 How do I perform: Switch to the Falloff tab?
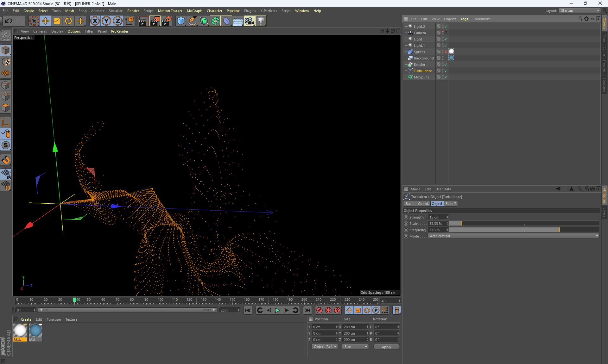point(451,204)
